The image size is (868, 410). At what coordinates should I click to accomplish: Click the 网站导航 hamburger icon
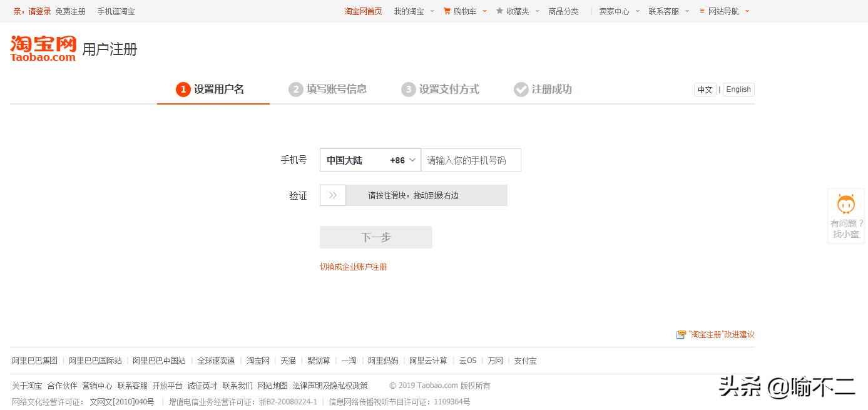point(703,11)
